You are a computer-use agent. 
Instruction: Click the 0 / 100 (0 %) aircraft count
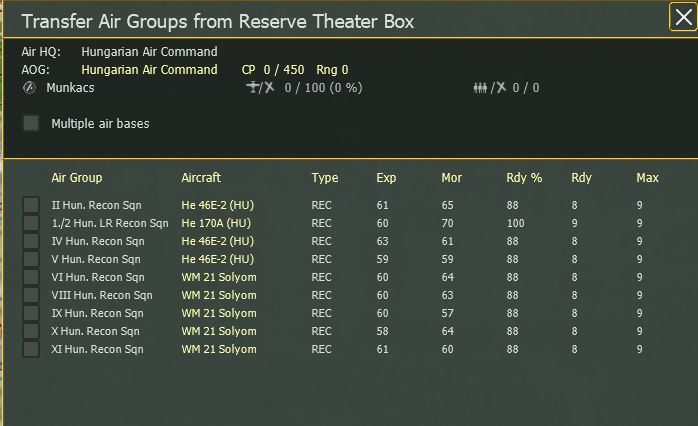click(x=323, y=88)
